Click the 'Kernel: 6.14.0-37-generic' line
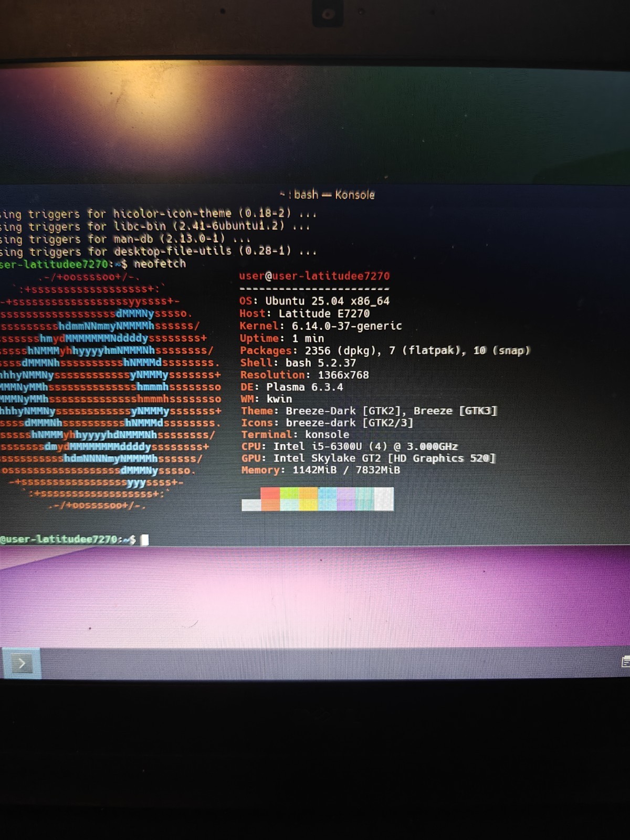The image size is (630, 840). pyautogui.click(x=321, y=325)
